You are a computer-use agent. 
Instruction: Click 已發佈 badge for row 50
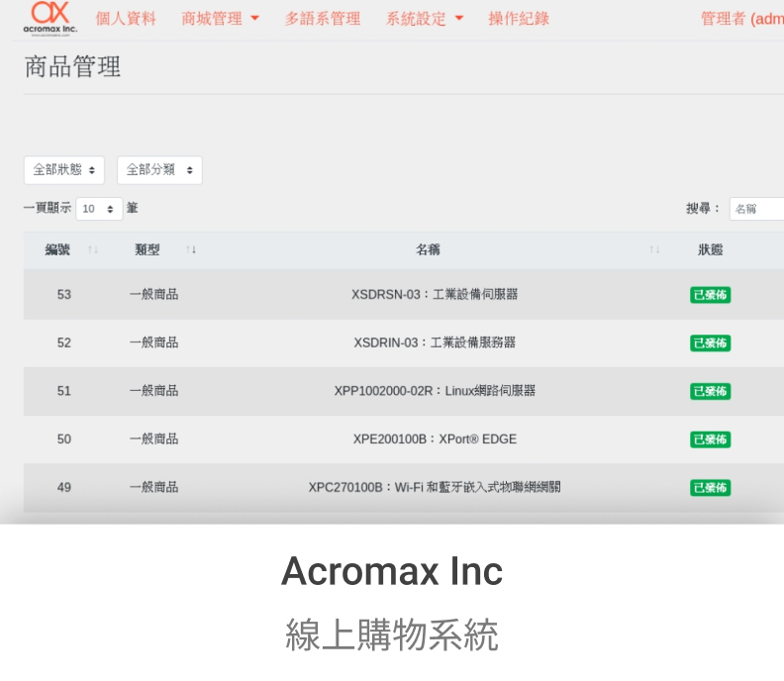(710, 439)
